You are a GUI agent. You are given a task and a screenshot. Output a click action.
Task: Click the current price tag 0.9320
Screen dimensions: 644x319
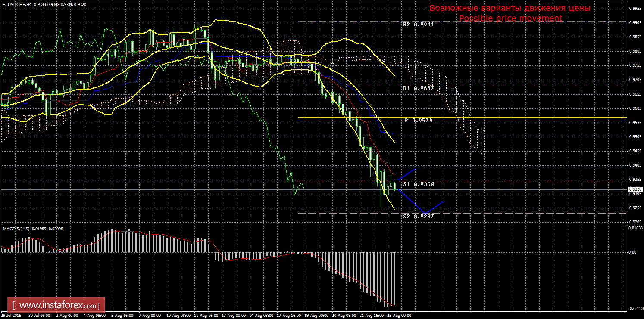(635, 189)
